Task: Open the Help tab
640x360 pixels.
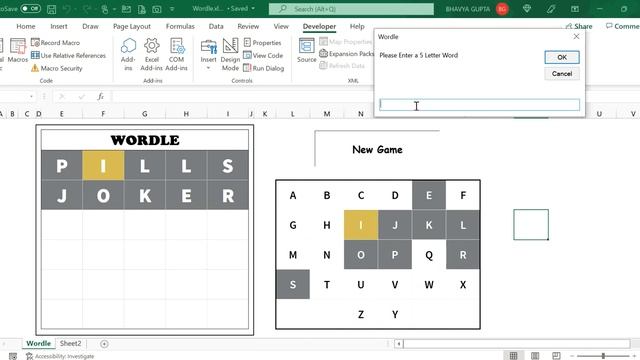Action: pyautogui.click(x=357, y=26)
